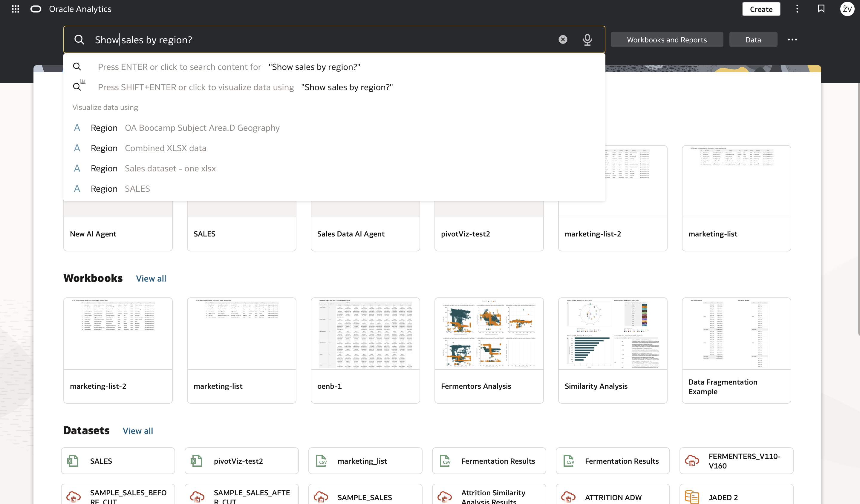Image resolution: width=860 pixels, height=504 pixels.
Task: Select the Workbooks and Reports filter
Action: (x=666, y=39)
